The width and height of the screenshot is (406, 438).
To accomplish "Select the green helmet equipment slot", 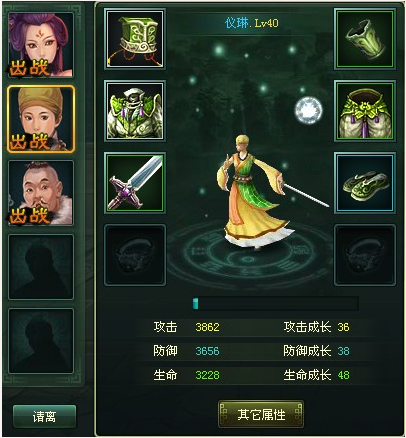I will (x=135, y=39).
